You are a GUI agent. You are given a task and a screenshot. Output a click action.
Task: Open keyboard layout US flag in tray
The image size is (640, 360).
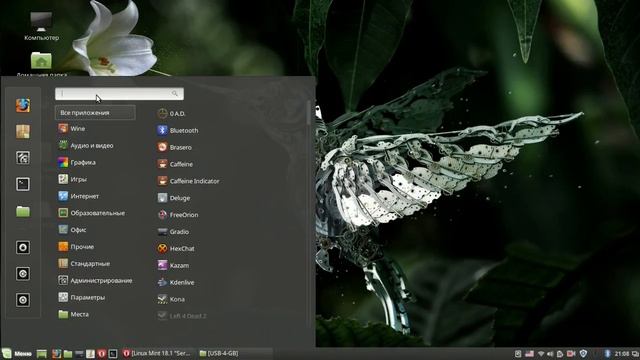529,353
